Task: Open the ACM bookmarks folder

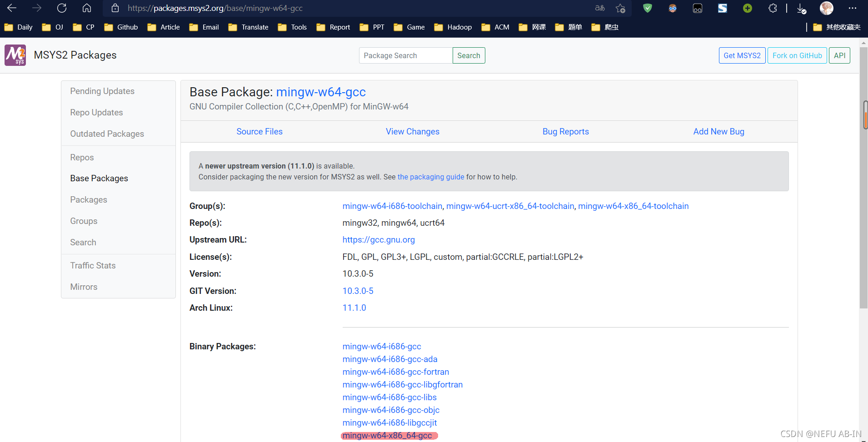Action: point(495,27)
